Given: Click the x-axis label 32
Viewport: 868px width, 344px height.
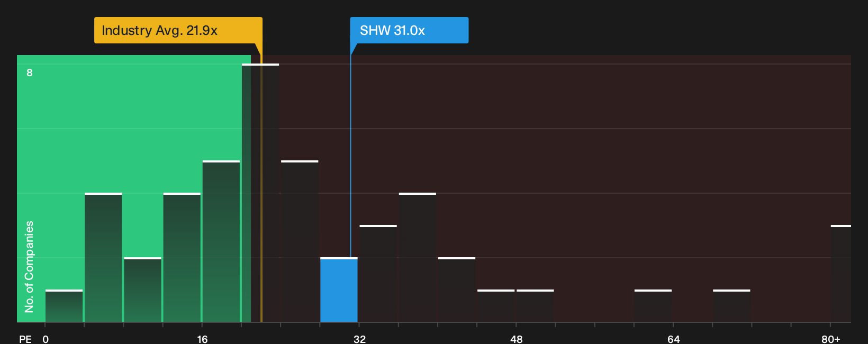Looking at the screenshot, I should [359, 339].
